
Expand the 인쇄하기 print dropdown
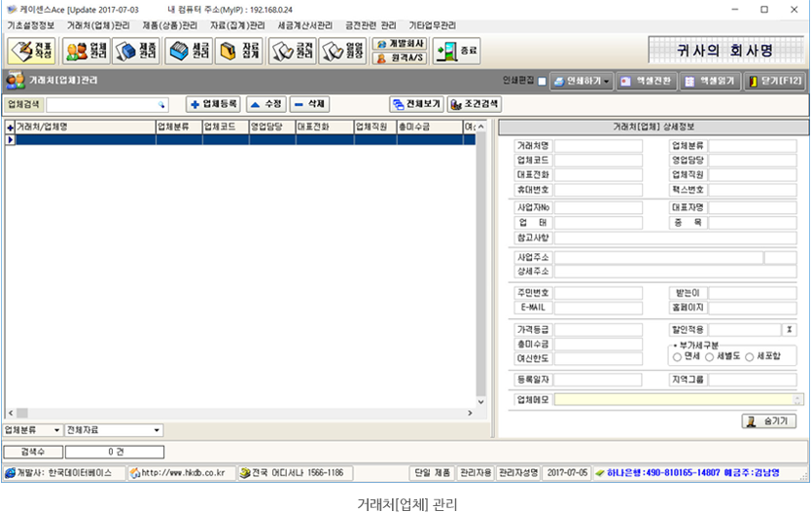coord(583,82)
